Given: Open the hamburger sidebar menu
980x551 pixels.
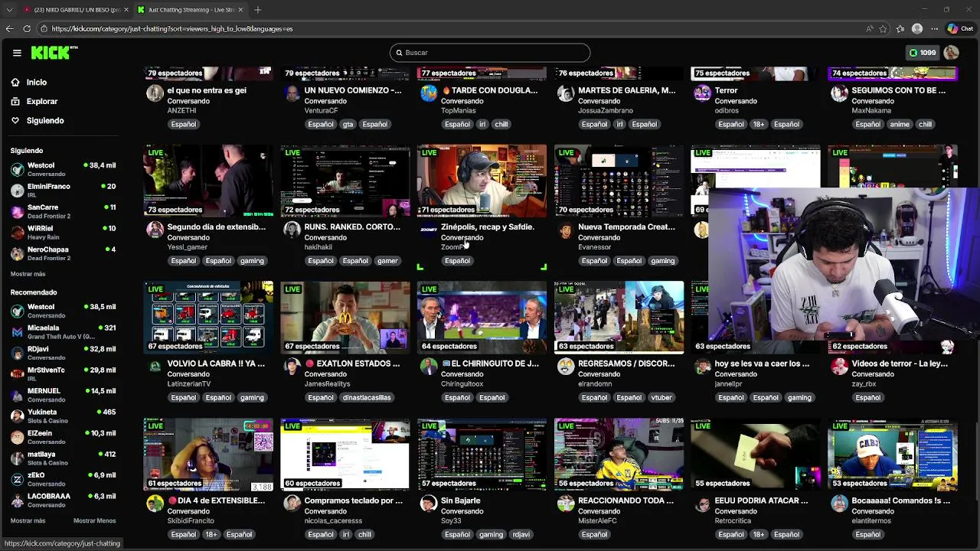Looking at the screenshot, I should click(17, 53).
